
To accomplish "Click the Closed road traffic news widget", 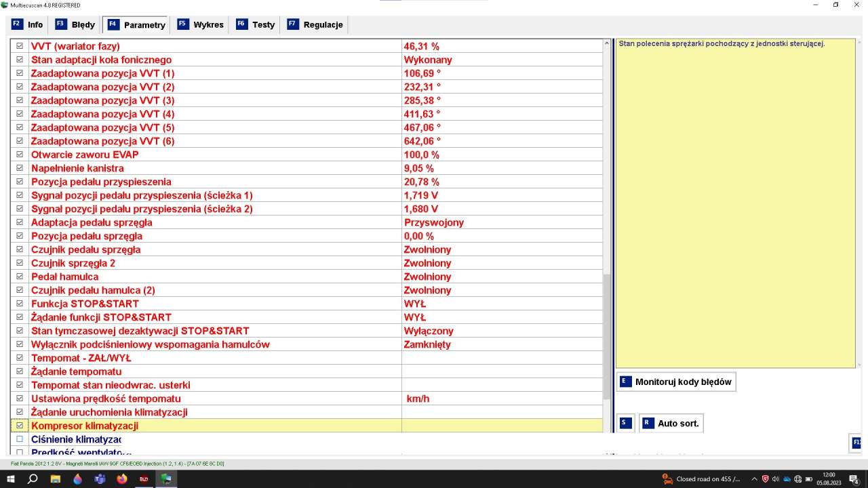I will pyautogui.click(x=701, y=479).
